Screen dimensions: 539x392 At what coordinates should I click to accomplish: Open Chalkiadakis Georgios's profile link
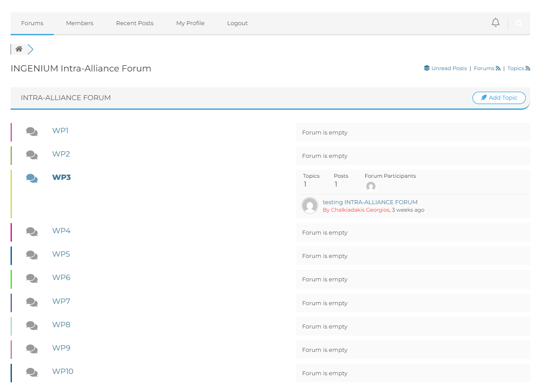tap(360, 210)
